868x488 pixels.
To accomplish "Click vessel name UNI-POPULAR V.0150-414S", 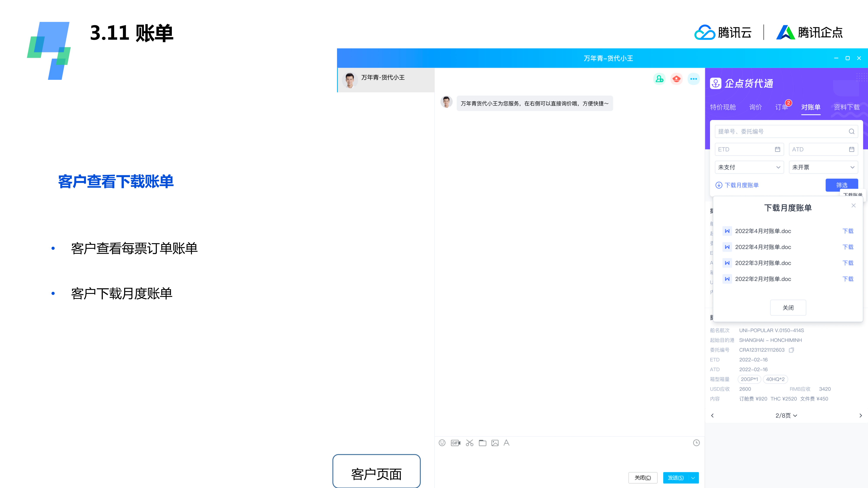I will [771, 330].
